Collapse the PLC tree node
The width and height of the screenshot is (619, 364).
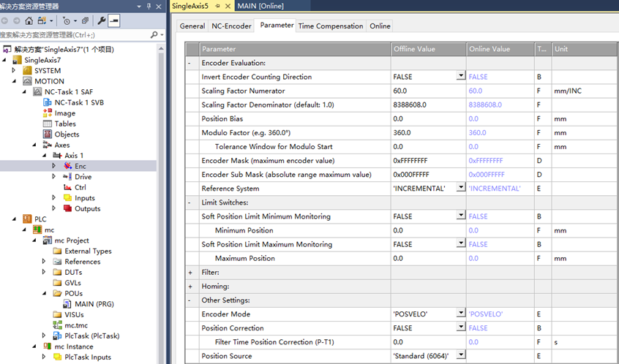pos(14,219)
